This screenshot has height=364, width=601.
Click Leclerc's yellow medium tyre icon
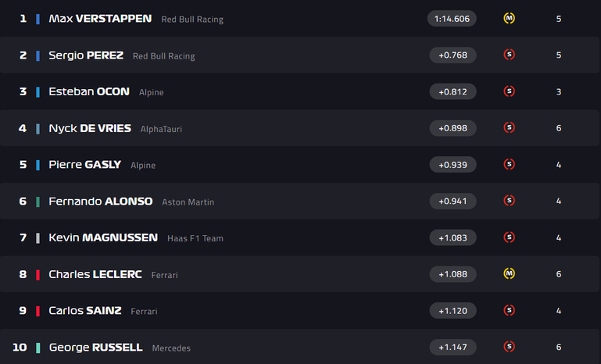pyautogui.click(x=509, y=273)
